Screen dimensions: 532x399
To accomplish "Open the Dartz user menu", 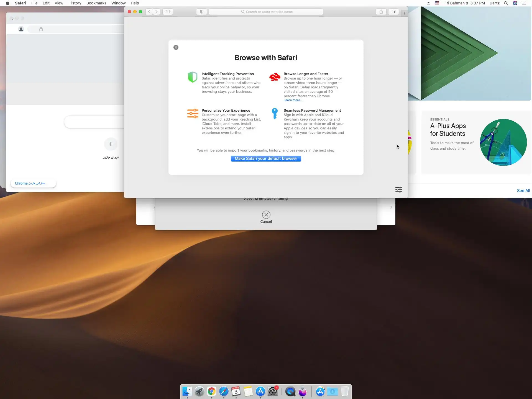I will (494, 3).
